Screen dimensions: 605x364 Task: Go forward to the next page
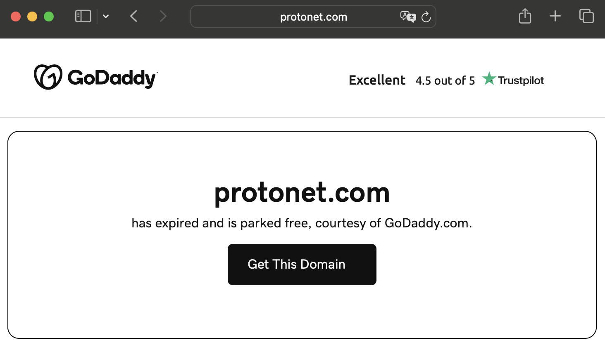(x=163, y=17)
